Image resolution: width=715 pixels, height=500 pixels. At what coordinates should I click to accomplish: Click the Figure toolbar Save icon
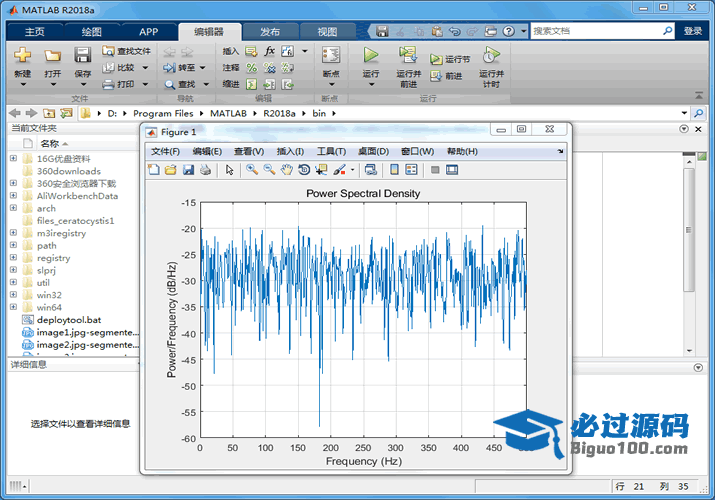188,170
